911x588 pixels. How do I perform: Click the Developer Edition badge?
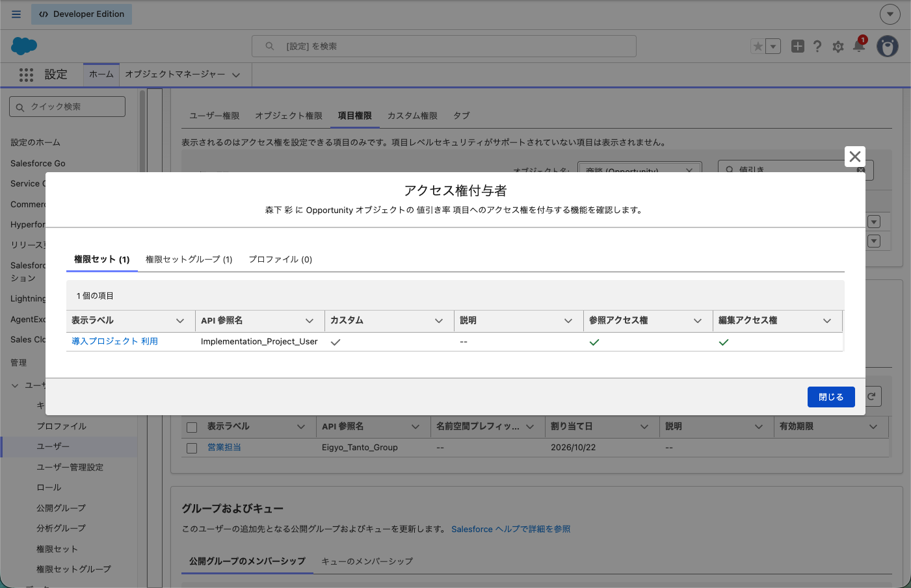81,14
